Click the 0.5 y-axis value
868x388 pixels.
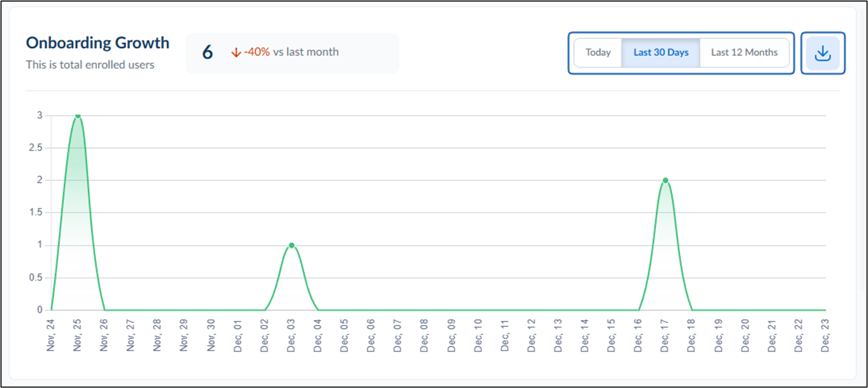click(36, 277)
